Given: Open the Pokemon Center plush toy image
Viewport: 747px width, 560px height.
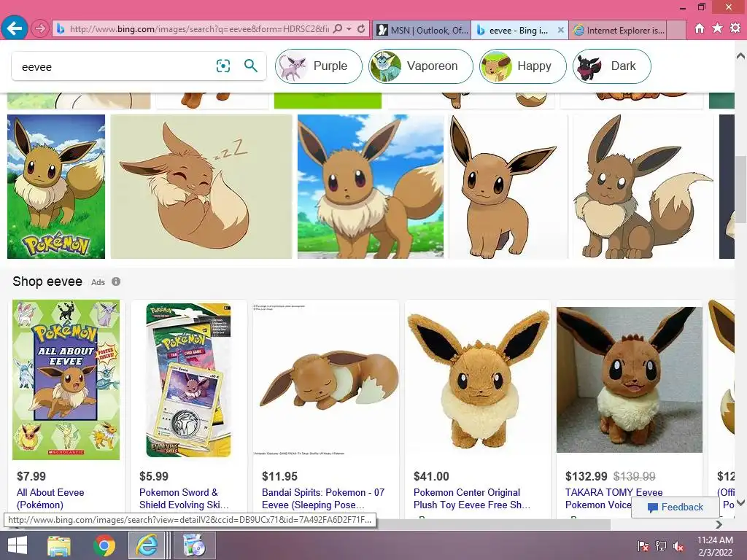Looking at the screenshot, I should pyautogui.click(x=478, y=379).
